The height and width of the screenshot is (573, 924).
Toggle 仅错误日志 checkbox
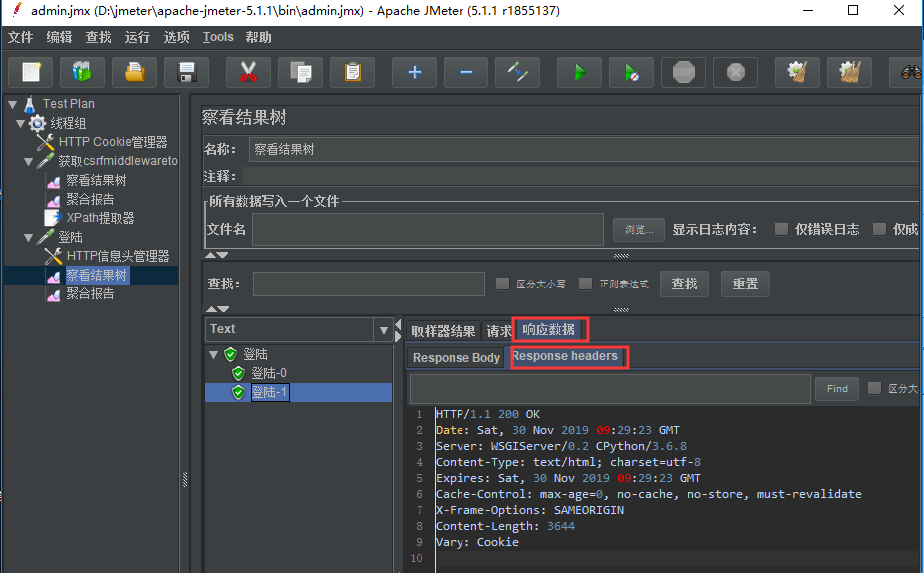pyautogui.click(x=781, y=229)
